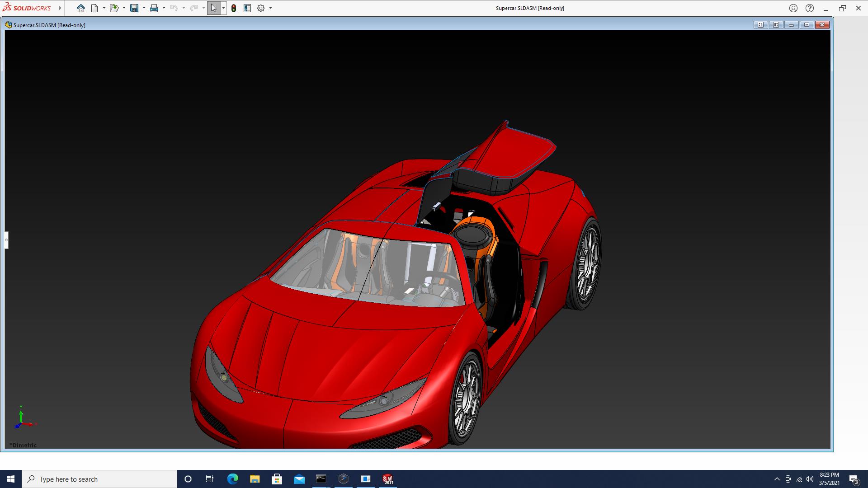Open the Options gear icon
The height and width of the screenshot is (488, 868).
tap(261, 8)
